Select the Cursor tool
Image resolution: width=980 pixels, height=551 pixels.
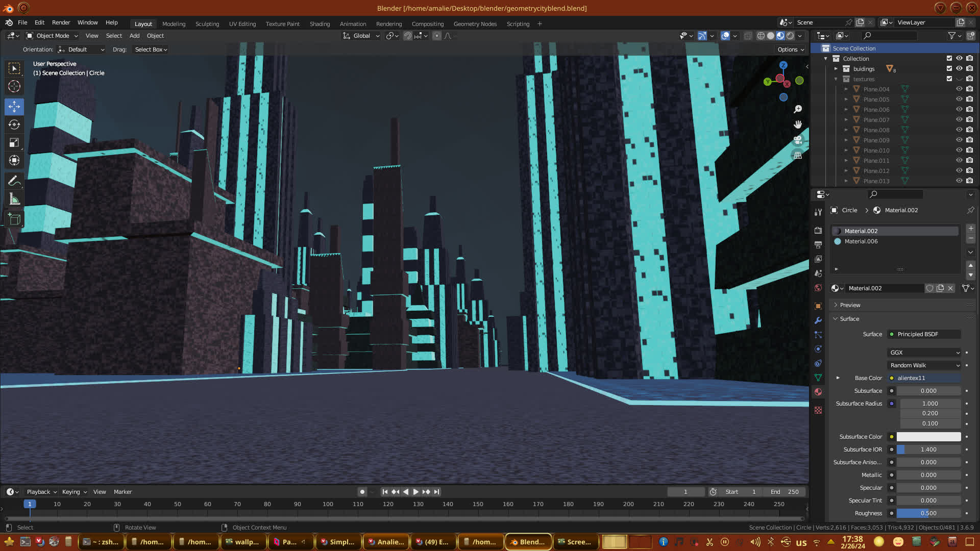[14, 86]
